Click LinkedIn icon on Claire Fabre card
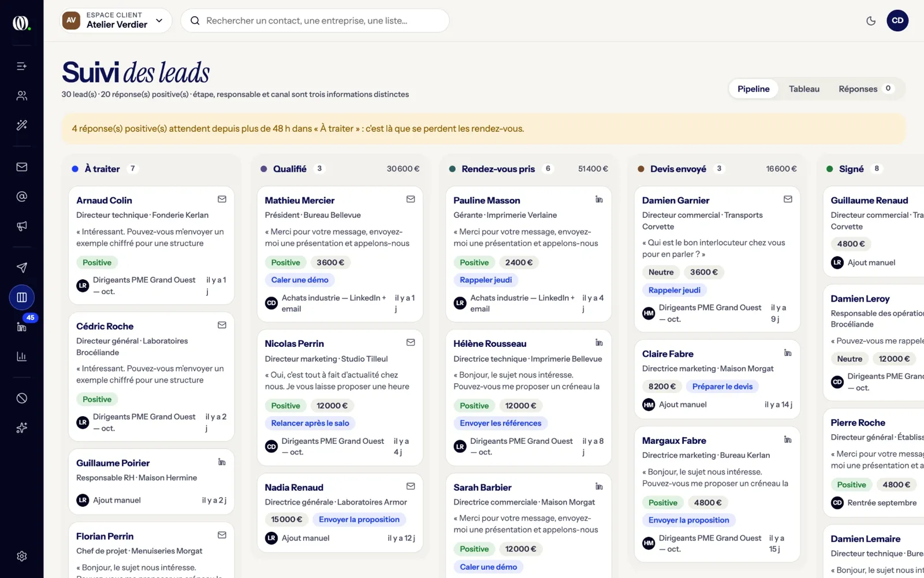 [788, 353]
